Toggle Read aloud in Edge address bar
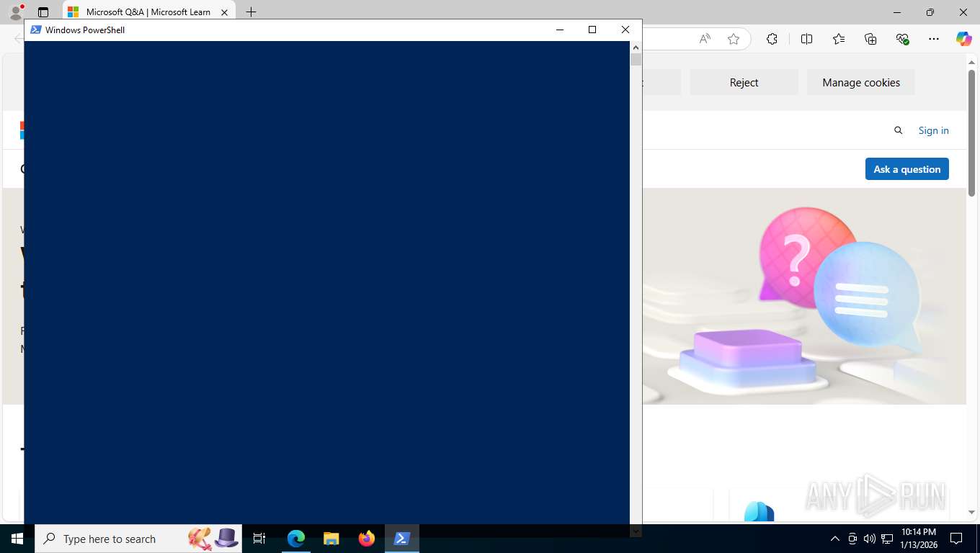 pos(705,39)
